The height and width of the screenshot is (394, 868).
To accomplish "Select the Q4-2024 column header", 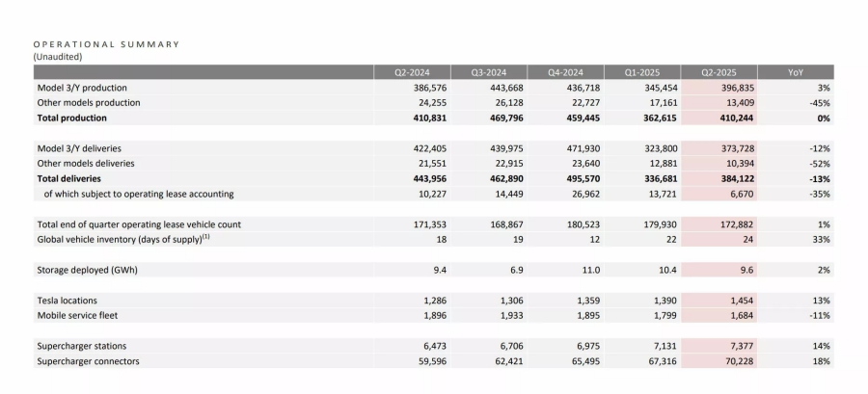I will 565,72.
